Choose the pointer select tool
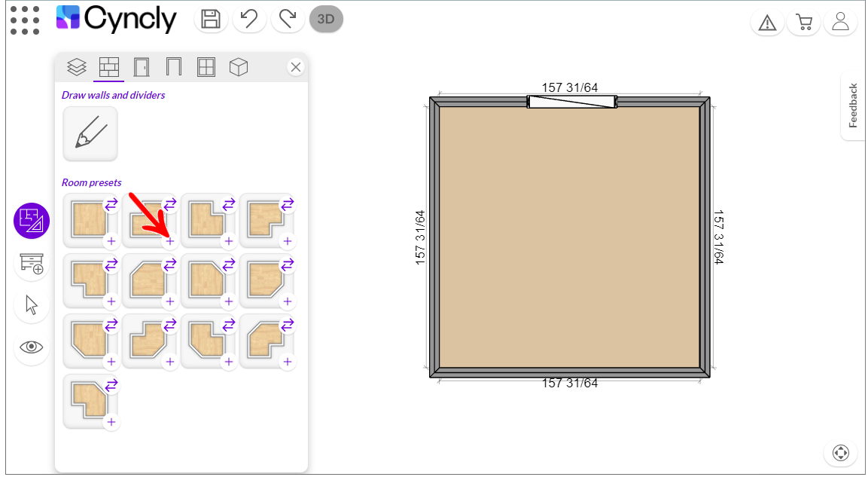Viewport: 868px width, 480px height. 32,305
